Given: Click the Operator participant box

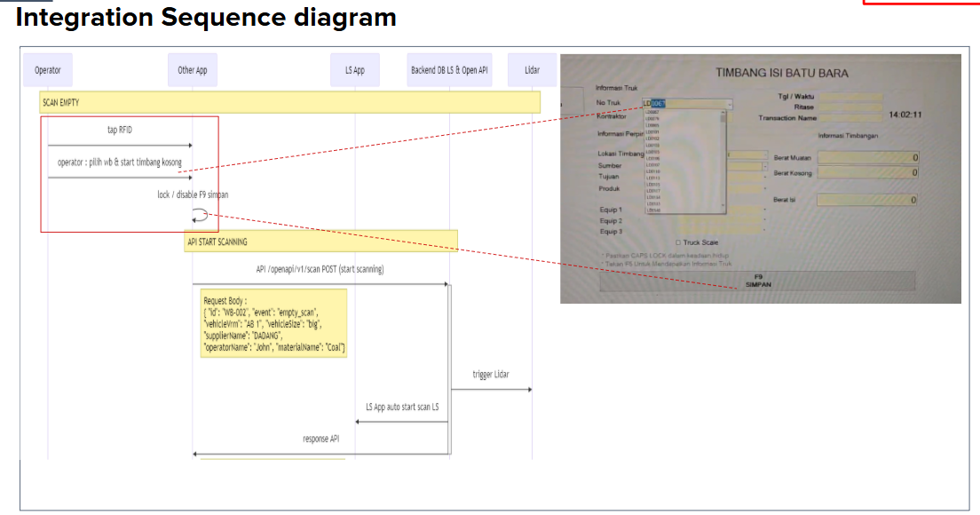Looking at the screenshot, I should pos(48,70).
